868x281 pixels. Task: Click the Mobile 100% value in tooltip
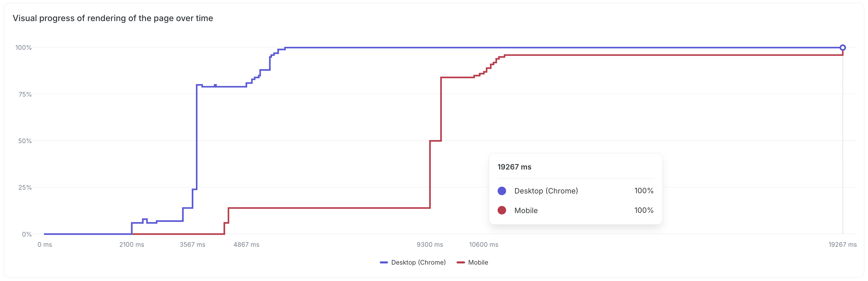click(644, 210)
